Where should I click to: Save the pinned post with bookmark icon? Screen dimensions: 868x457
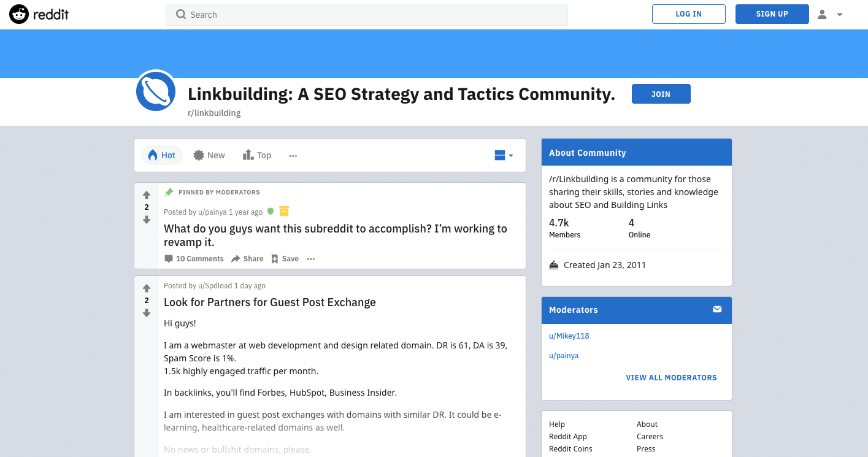pos(285,259)
